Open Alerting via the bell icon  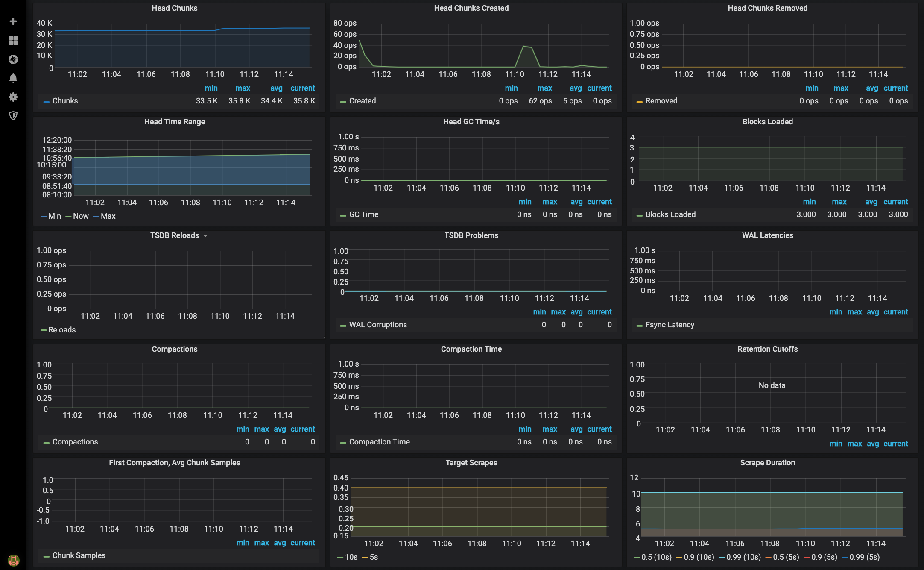coord(13,79)
